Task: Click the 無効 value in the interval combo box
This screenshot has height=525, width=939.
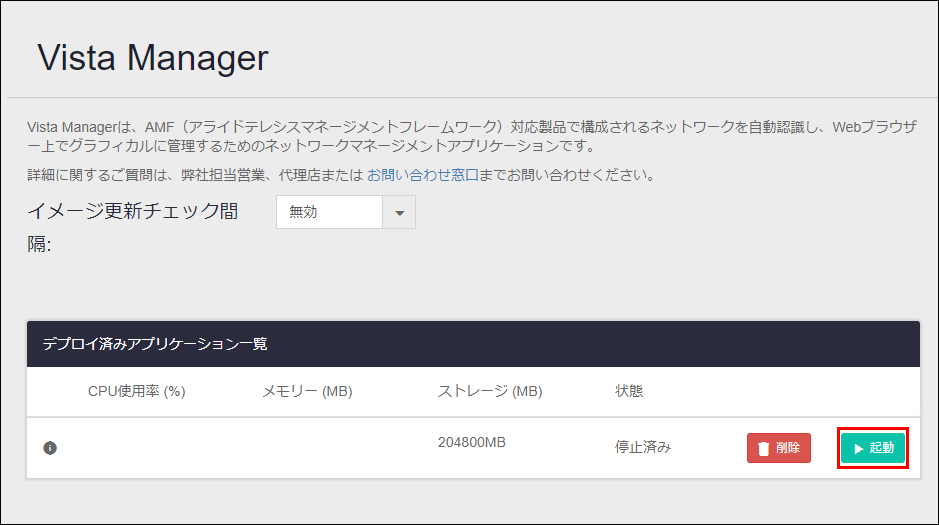Action: 329,212
